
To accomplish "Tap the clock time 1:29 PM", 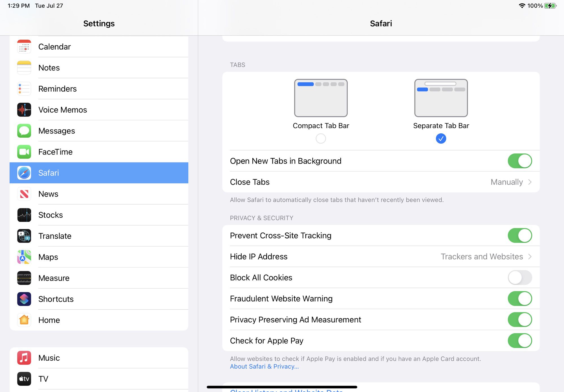I will pyautogui.click(x=19, y=6).
